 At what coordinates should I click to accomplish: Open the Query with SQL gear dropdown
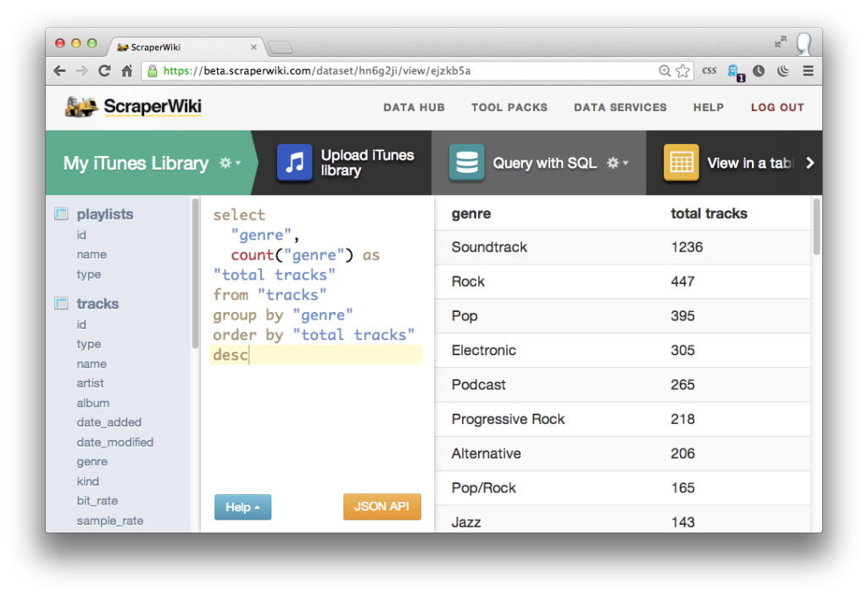617,162
